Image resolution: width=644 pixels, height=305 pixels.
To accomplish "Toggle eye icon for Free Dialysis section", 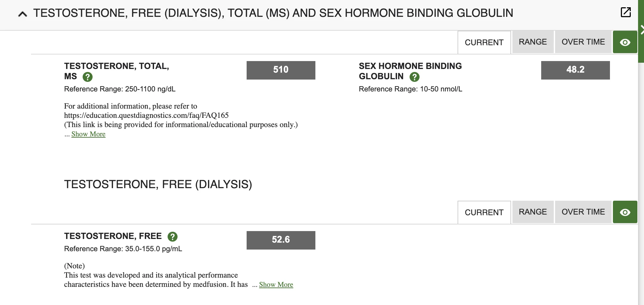I will [x=625, y=212].
